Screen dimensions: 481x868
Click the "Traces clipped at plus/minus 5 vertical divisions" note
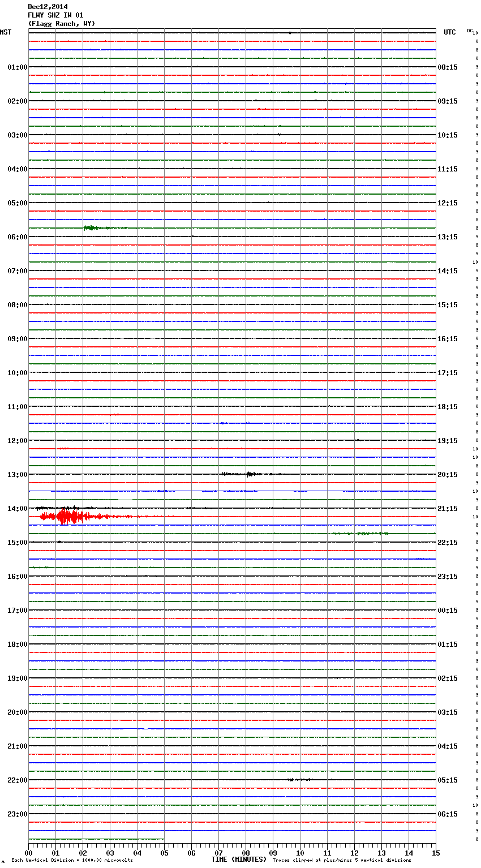pyautogui.click(x=342, y=860)
